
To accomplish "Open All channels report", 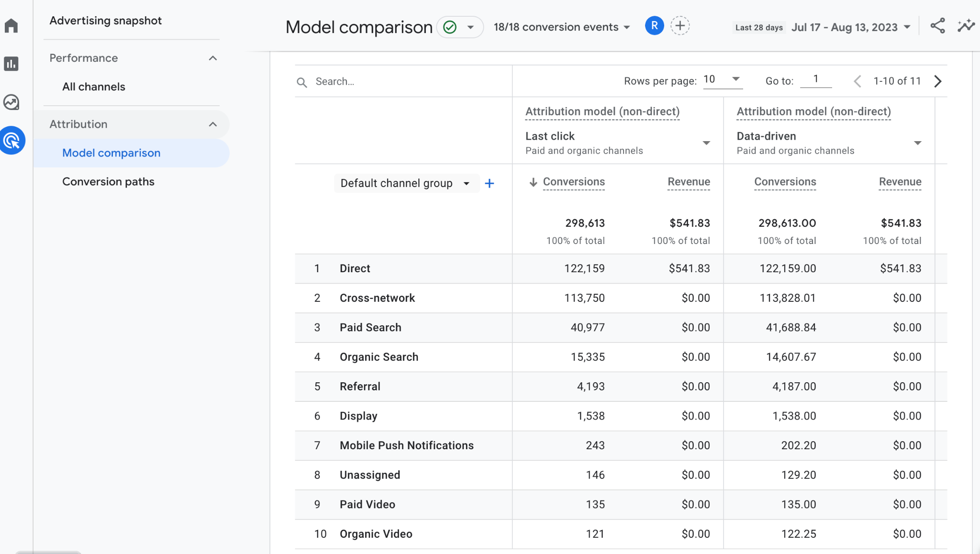I will point(94,87).
